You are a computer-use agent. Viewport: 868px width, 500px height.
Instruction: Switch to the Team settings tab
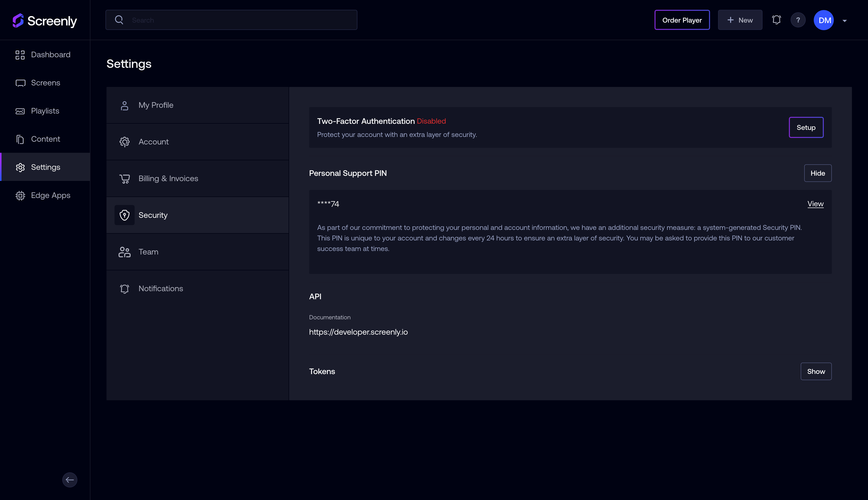[x=148, y=252]
